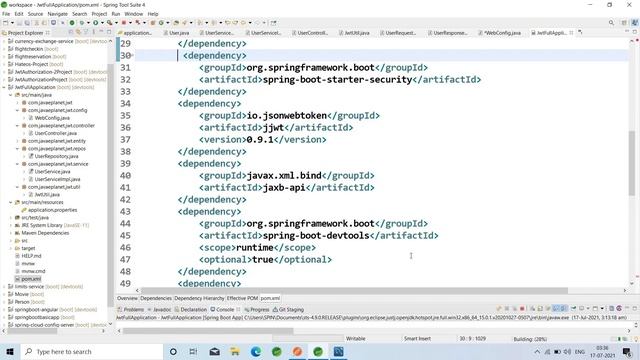Expand Maven Dependencies node
Screen dimensions: 640x360
(11, 233)
